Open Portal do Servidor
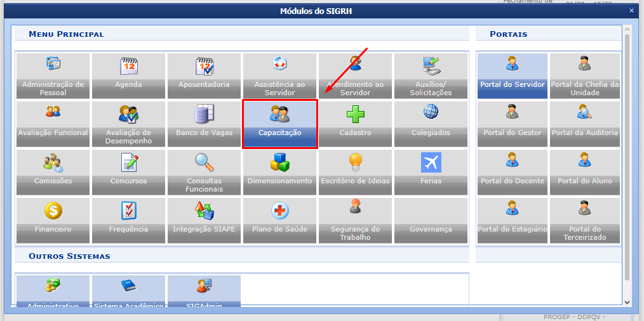The height and width of the screenshot is (321, 644). (x=513, y=76)
